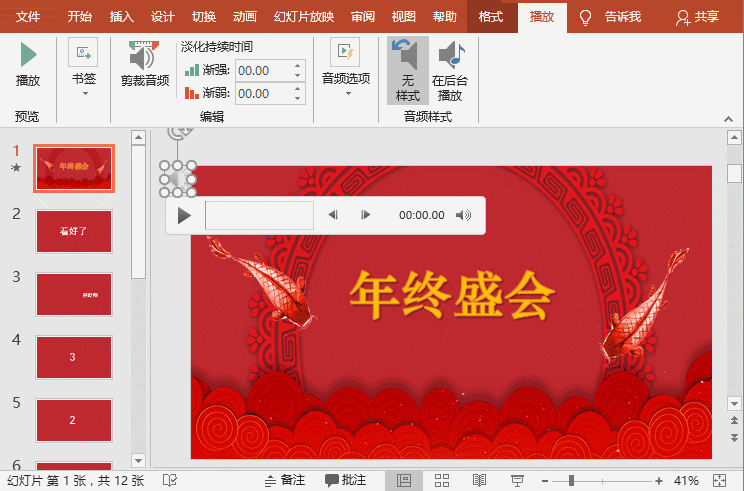Click the Trim Audio (剪裁音频) icon
Viewport: 744px width, 491px height.
point(144,58)
